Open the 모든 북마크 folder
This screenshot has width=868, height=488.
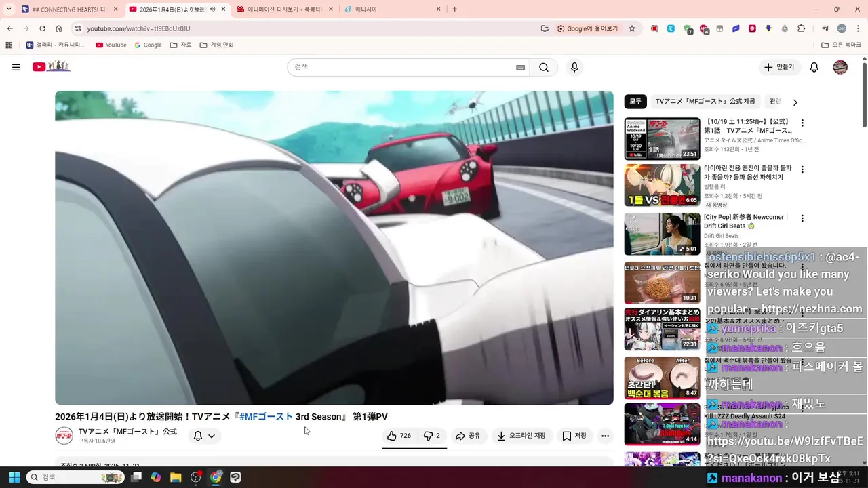point(842,45)
